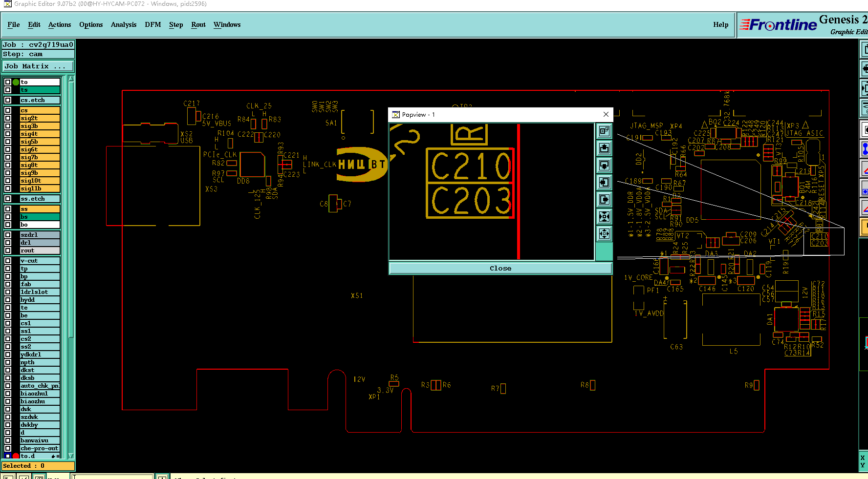Image resolution: width=868 pixels, height=479 pixels.
Task: Click the popview pan-up arrow icon
Action: point(605,148)
